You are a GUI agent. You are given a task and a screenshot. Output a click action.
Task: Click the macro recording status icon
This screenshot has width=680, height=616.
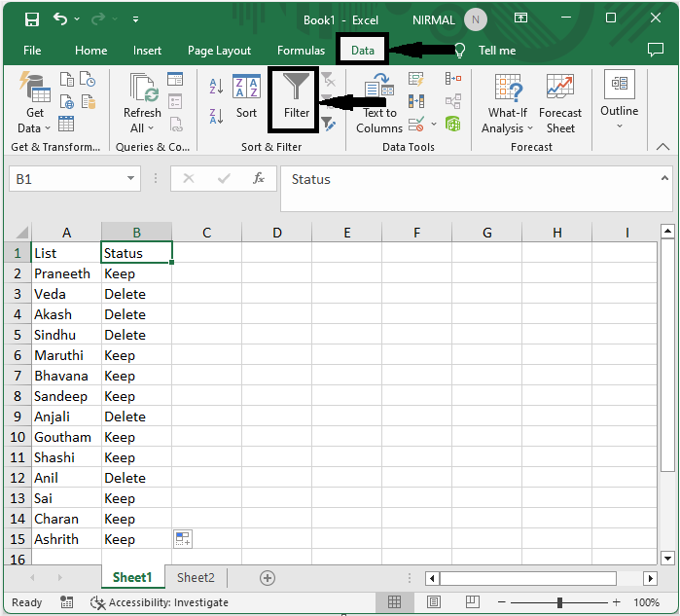tap(66, 602)
